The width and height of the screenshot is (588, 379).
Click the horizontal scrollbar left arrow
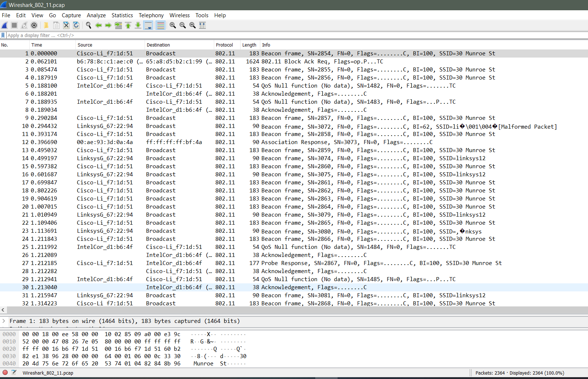[3, 310]
